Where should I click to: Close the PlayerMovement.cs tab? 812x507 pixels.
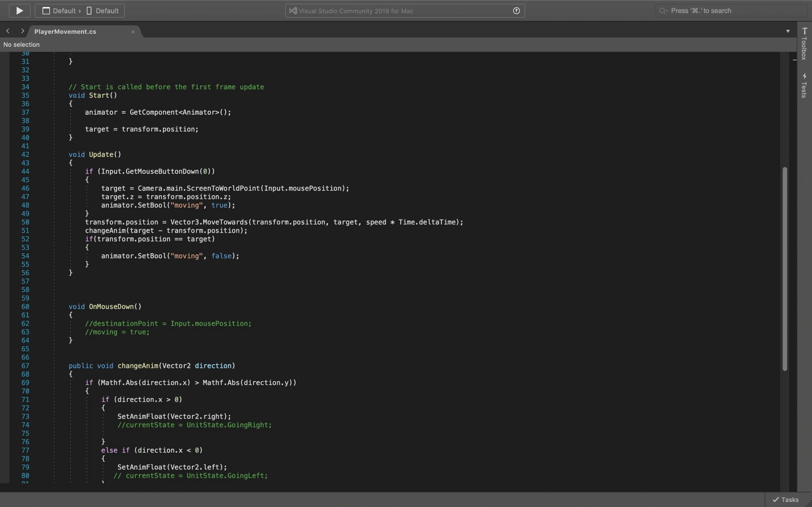pos(133,31)
